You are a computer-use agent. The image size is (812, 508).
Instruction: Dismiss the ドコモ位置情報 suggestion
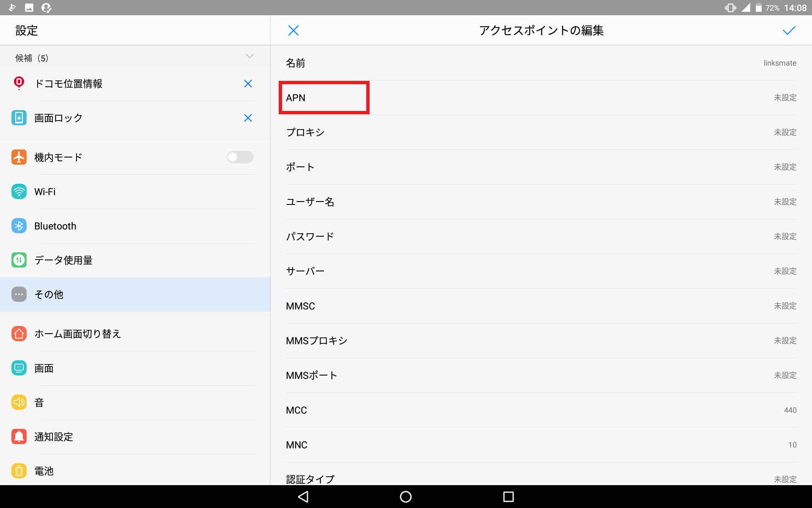248,84
